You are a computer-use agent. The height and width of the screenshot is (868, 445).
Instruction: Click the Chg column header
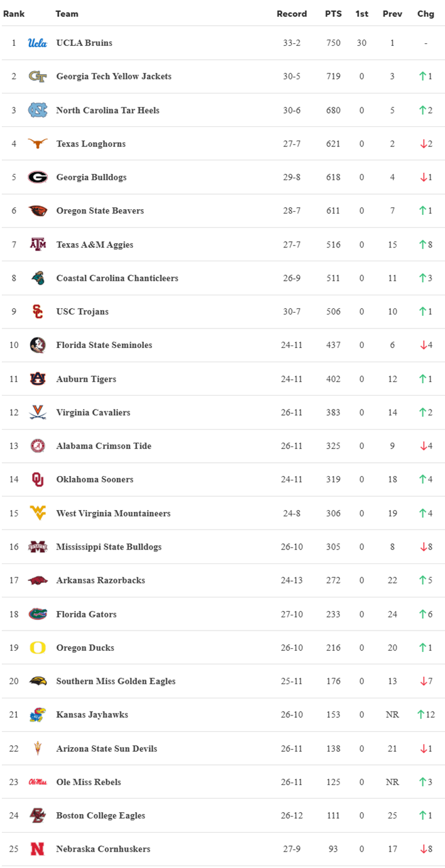(x=426, y=14)
